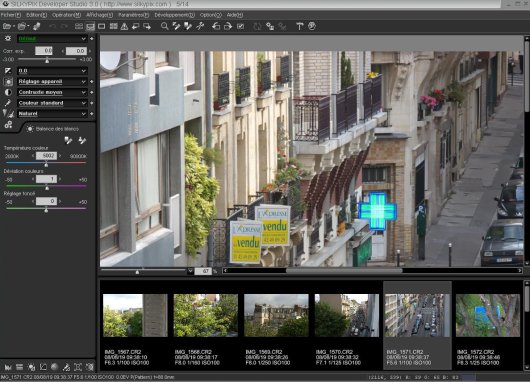Rotate image left toolbar icon
This screenshot has width=530, height=382.
[x=216, y=26]
